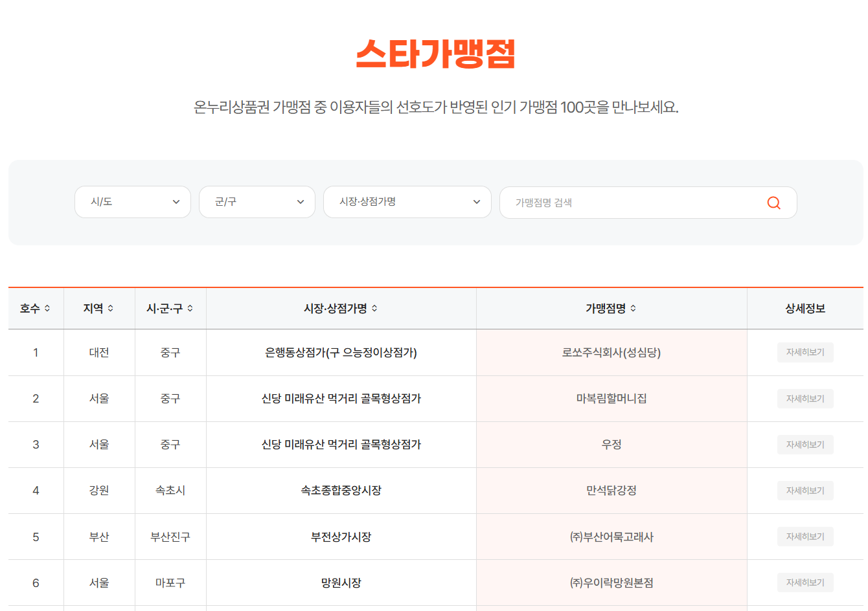View details for ㈜우이락망원본점
Image resolution: width=868 pixels, height=611 pixels.
pyautogui.click(x=805, y=582)
